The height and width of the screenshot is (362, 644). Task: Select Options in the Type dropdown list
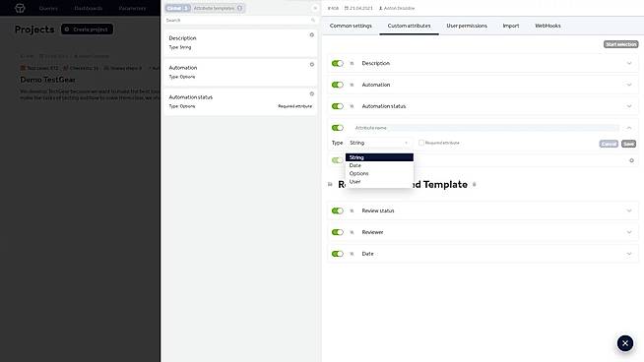(x=379, y=173)
